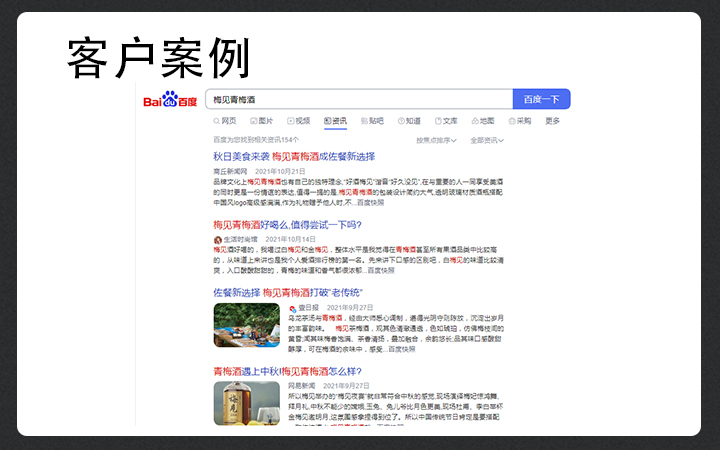The image size is (720, 450).
Task: Switch to the 网页 tab
Action: point(225,121)
